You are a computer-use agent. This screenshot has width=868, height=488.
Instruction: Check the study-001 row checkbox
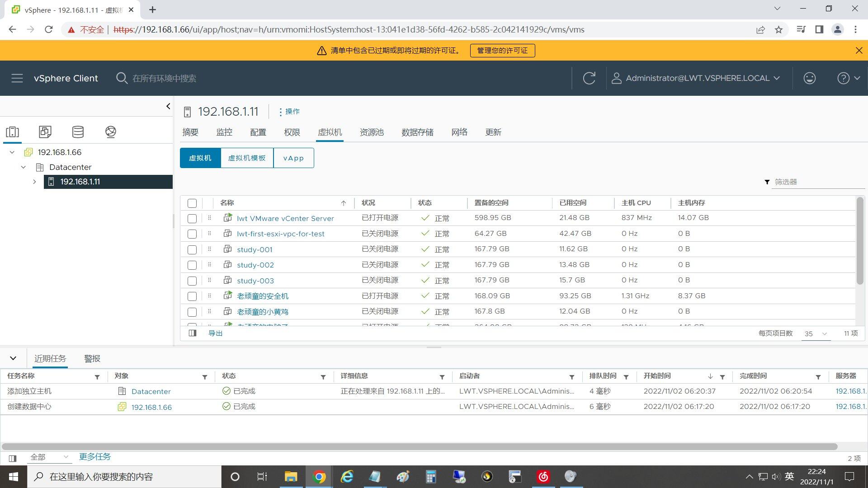click(192, 250)
